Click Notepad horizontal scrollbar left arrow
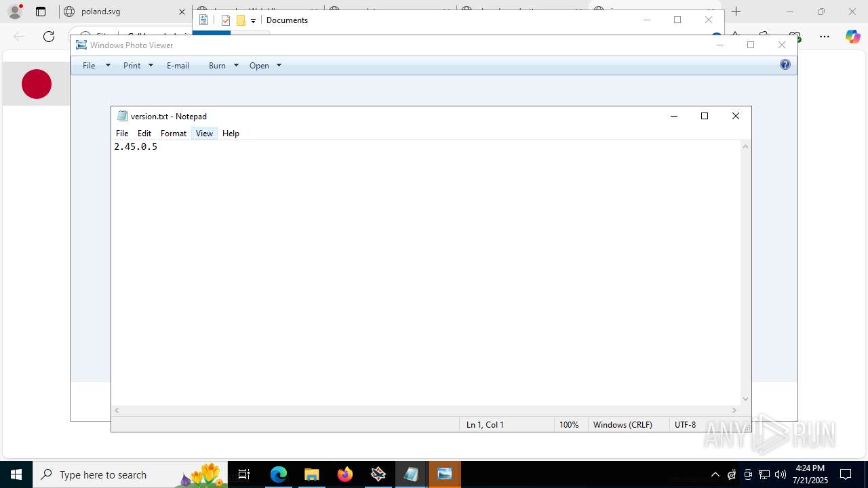 point(117,411)
